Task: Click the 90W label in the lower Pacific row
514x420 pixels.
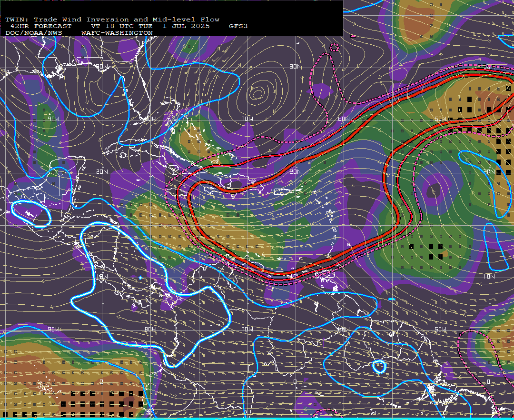Action: 53,329
